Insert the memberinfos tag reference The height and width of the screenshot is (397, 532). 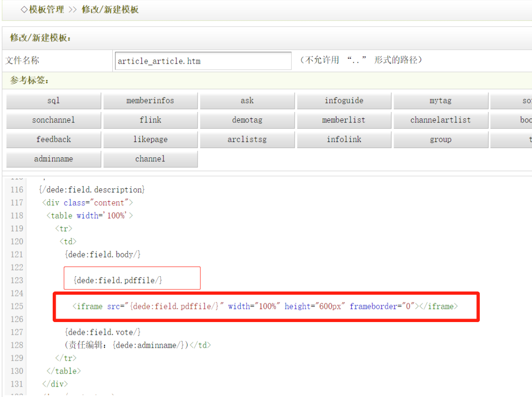coord(150,101)
